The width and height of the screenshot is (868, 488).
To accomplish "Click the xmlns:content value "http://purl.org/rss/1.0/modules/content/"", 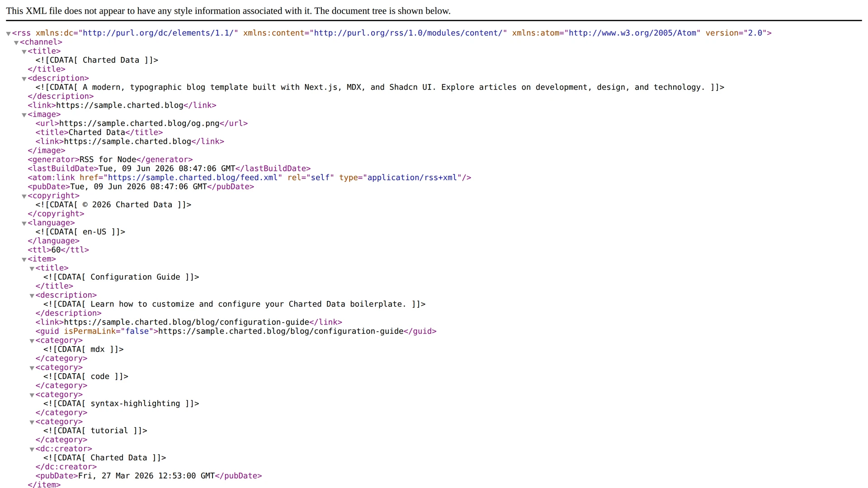I will 408,33.
